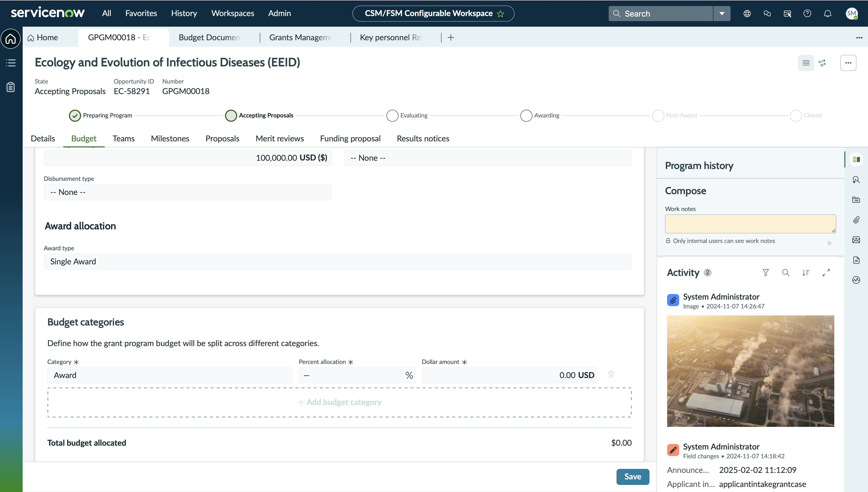Click in the Work notes text area
868x492 pixels.
coord(750,224)
